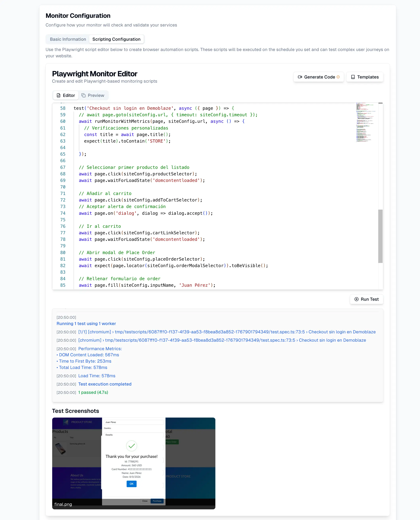Image resolution: width=420 pixels, height=520 pixels.
Task: Click the video camera icon on Generate Code
Action: pos(300,77)
